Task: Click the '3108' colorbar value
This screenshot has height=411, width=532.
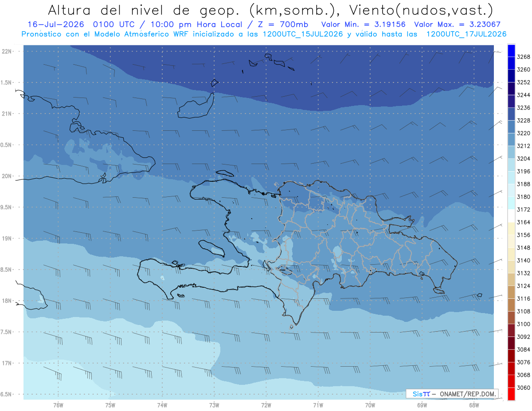Action: [x=524, y=311]
